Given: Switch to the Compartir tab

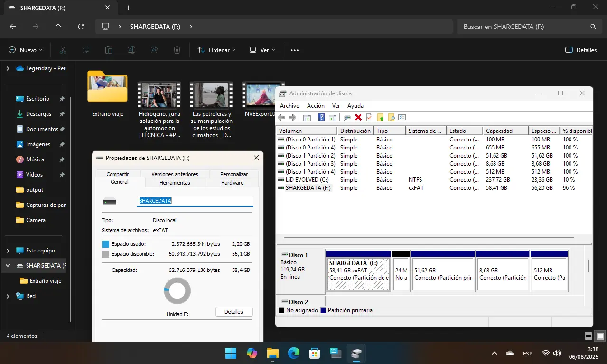Looking at the screenshot, I should (x=118, y=174).
